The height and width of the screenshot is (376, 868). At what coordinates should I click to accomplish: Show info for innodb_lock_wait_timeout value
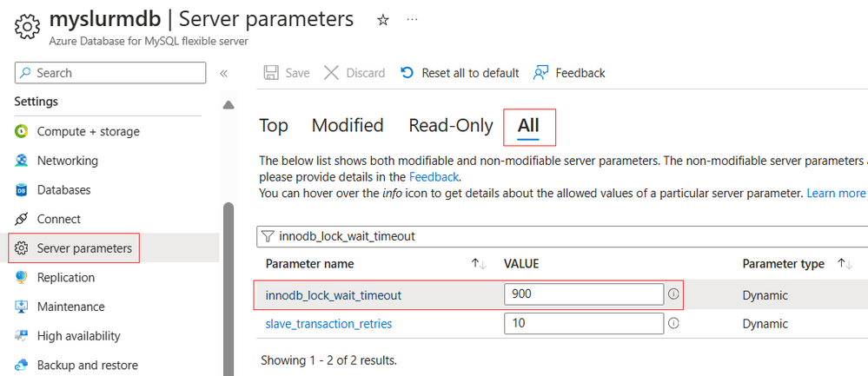pyautogui.click(x=673, y=294)
